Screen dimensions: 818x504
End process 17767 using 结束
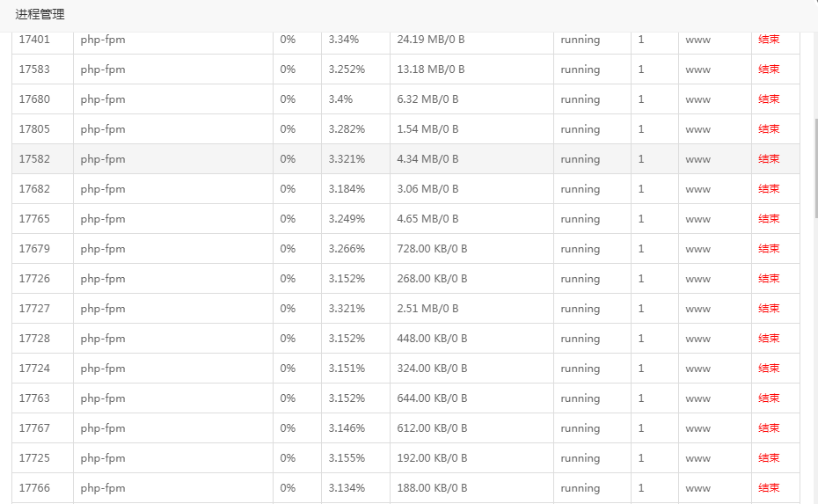769,427
